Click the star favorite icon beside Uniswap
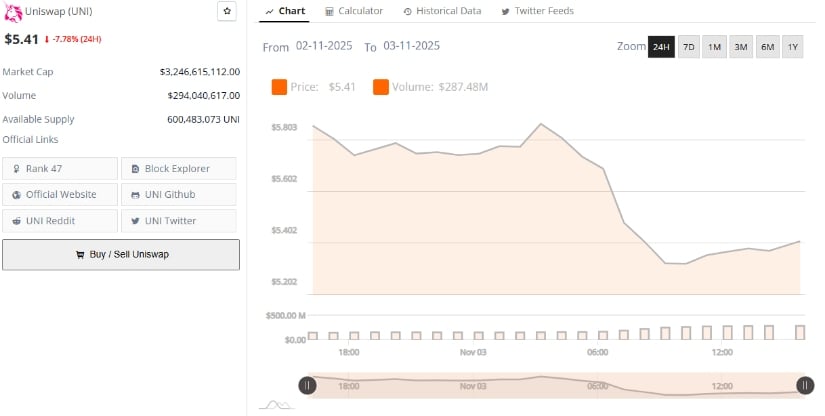Screen dimensions: 825x416 pos(227,11)
